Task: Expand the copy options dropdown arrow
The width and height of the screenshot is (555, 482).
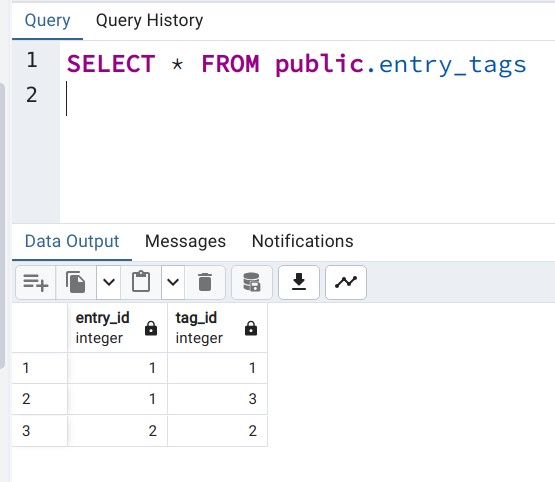Action: pos(109,282)
